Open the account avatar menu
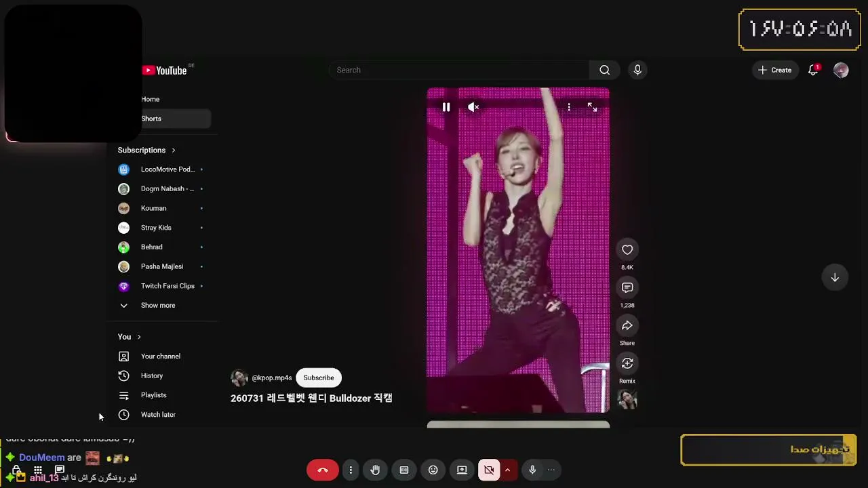The image size is (868, 488). pos(841,70)
